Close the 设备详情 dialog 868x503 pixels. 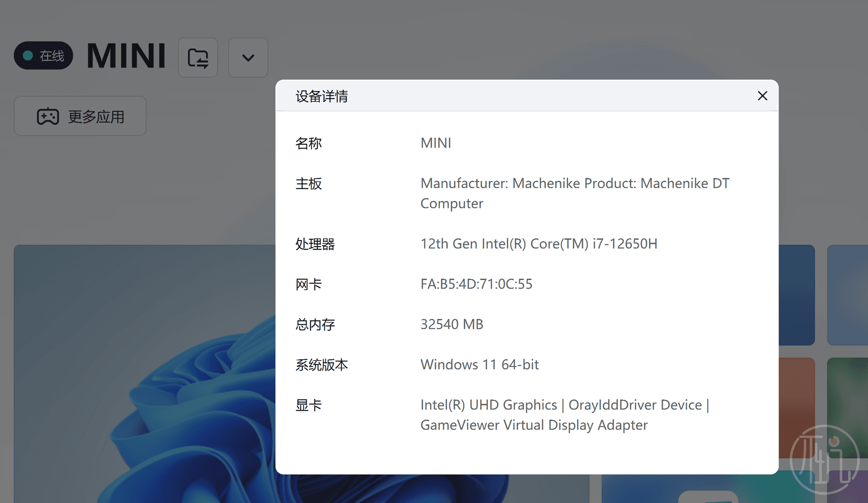762,96
